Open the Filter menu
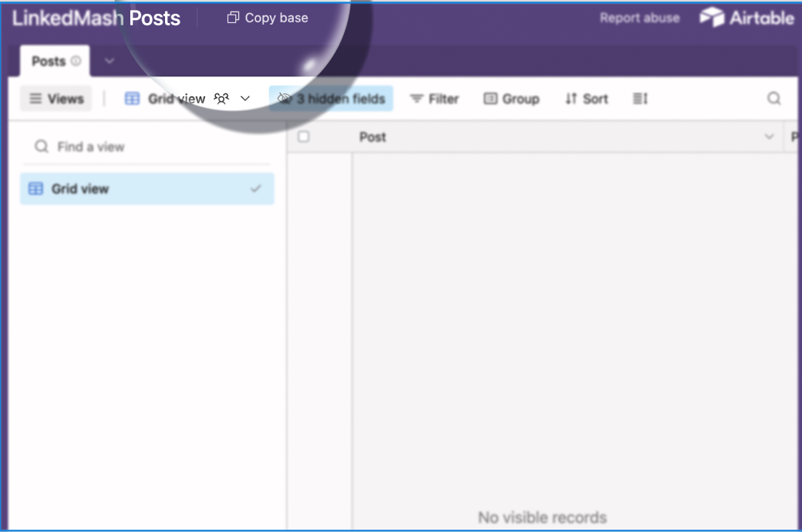The image size is (802, 532). (434, 99)
